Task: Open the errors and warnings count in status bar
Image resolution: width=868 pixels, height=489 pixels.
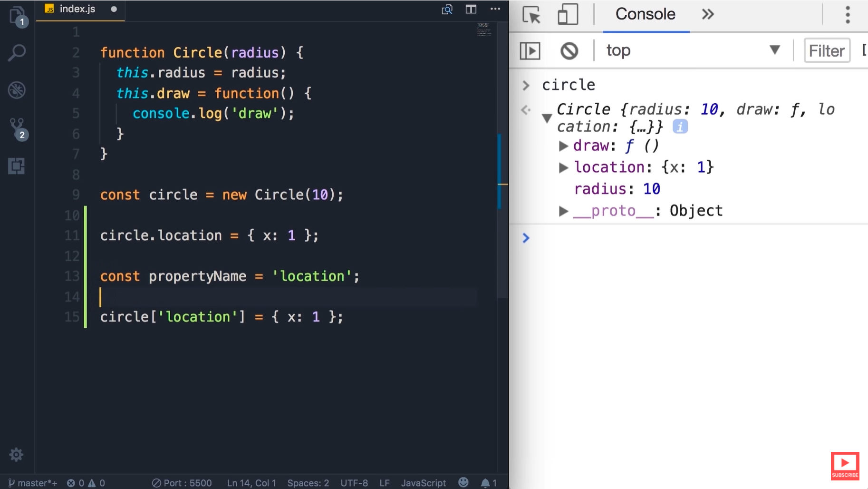Action: [x=86, y=483]
